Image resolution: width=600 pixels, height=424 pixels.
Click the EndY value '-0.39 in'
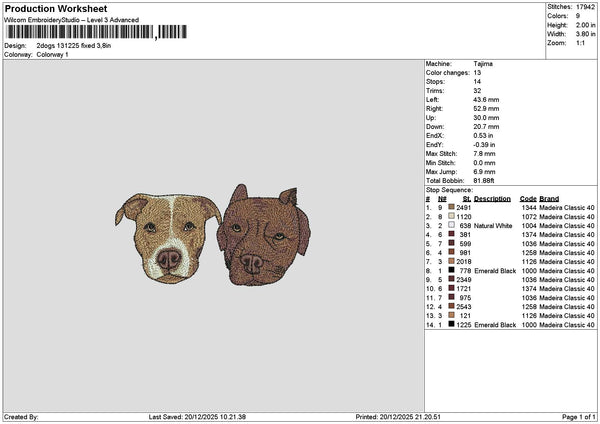[484, 145]
